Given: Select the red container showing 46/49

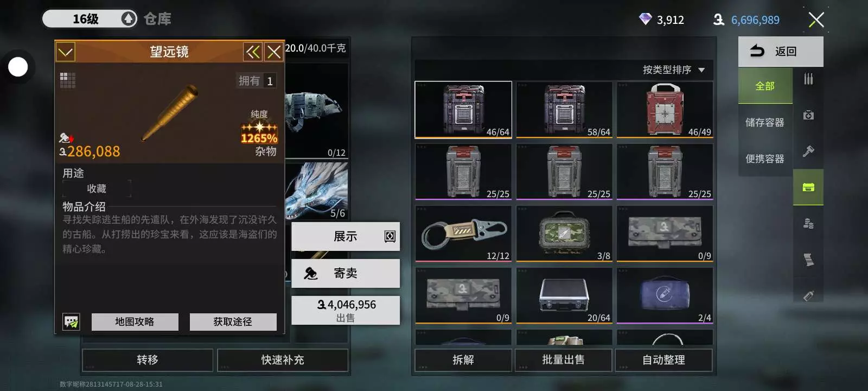Looking at the screenshot, I should coord(665,110).
